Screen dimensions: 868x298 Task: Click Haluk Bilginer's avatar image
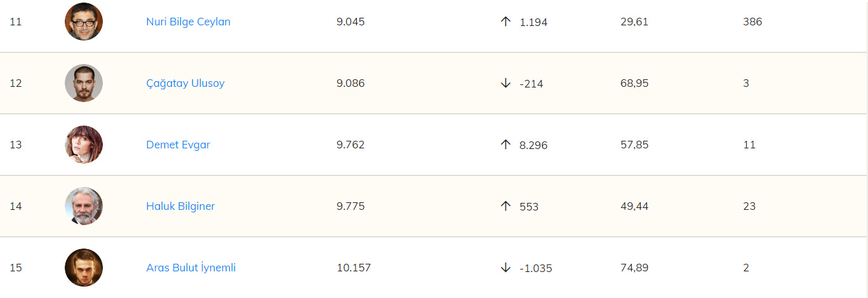click(84, 206)
